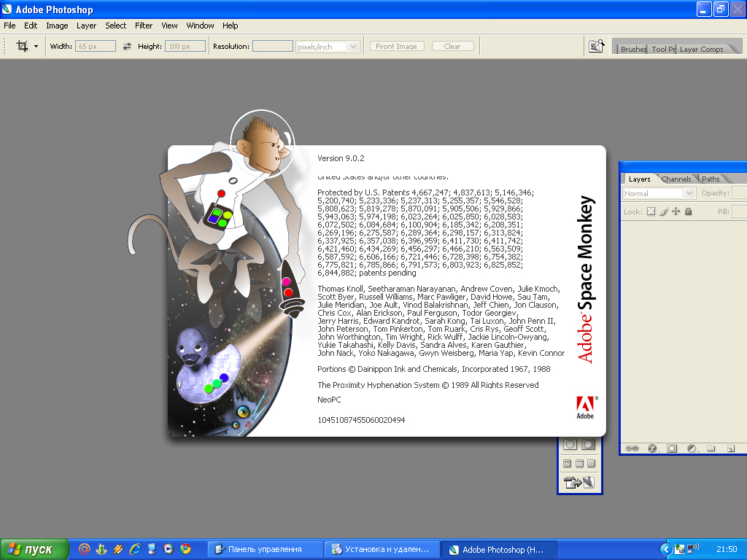Switch to the Channels tab
The width and height of the screenshot is (747, 560).
click(676, 179)
